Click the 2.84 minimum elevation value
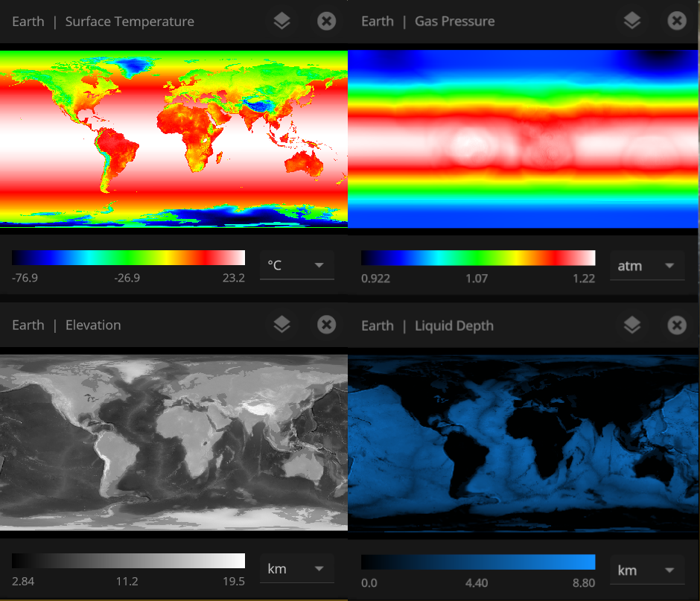 (23, 582)
